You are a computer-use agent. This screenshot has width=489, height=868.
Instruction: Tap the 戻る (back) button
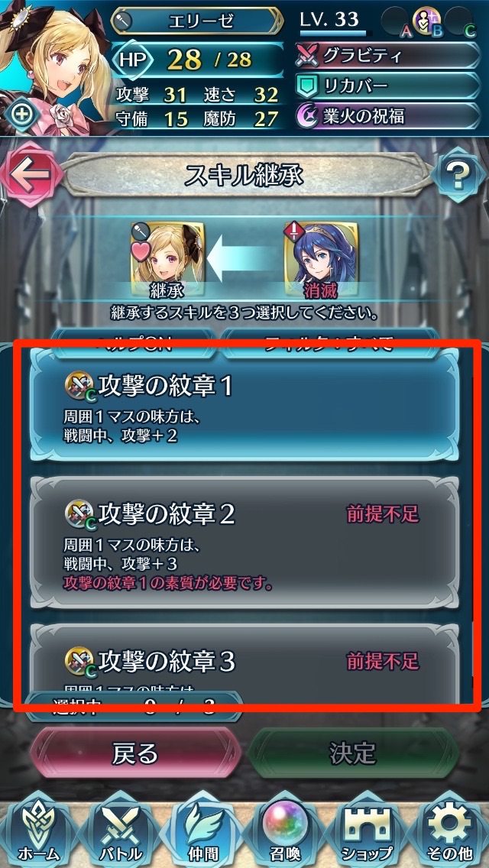point(135,753)
